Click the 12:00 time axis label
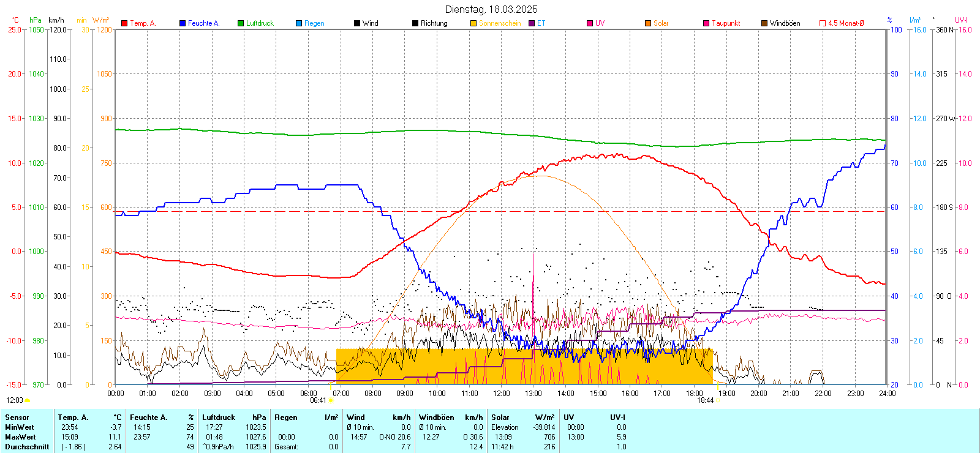Image resolution: width=980 pixels, height=453 pixels. point(502,394)
